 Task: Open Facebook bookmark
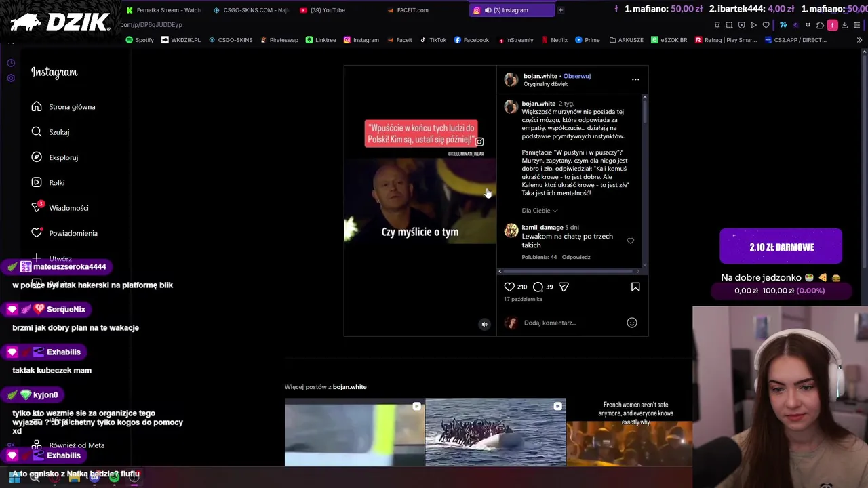tap(471, 40)
